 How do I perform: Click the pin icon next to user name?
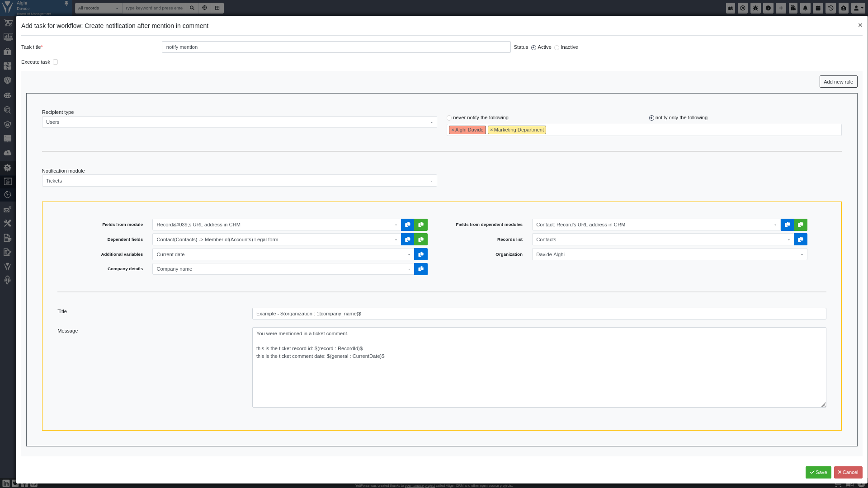pos(66,3)
